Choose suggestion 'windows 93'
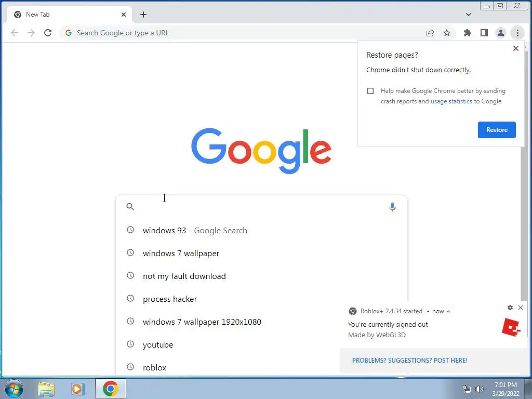 [261, 230]
